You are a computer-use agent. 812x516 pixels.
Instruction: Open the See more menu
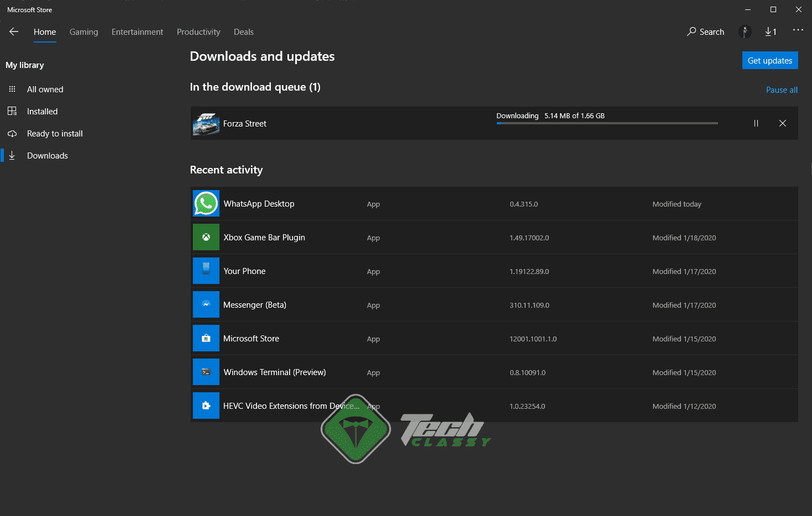click(x=798, y=31)
